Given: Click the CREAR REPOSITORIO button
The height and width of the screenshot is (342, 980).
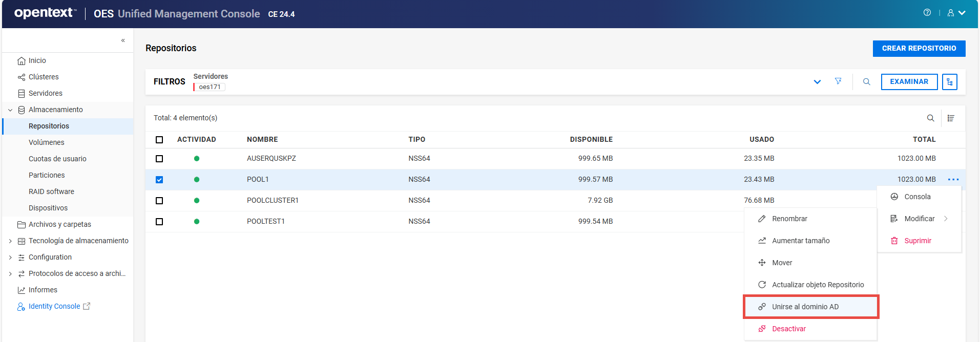Looking at the screenshot, I should [x=919, y=48].
